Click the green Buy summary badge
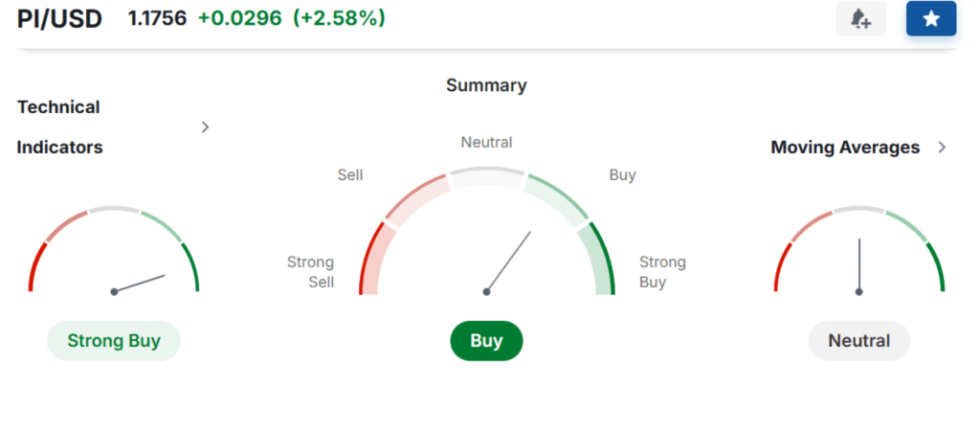The height and width of the screenshot is (433, 980). pos(486,341)
